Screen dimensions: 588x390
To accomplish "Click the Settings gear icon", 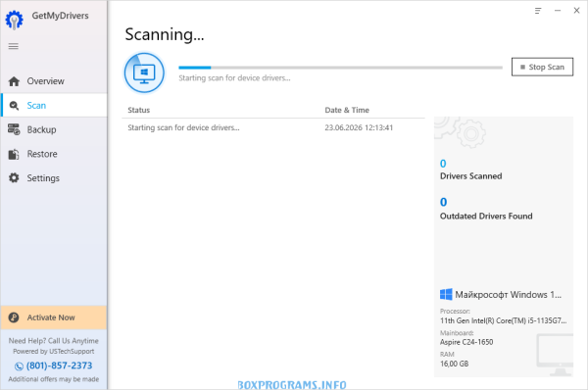I will tap(14, 178).
